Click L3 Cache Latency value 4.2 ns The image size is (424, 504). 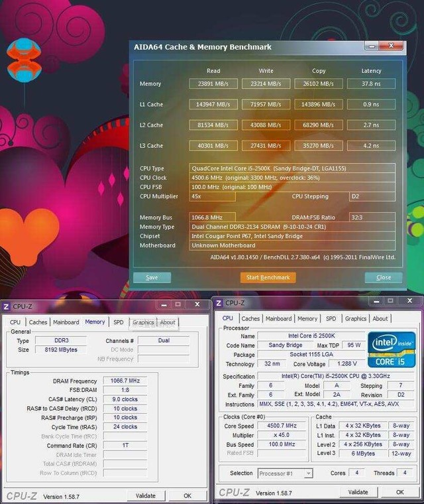[x=371, y=146]
